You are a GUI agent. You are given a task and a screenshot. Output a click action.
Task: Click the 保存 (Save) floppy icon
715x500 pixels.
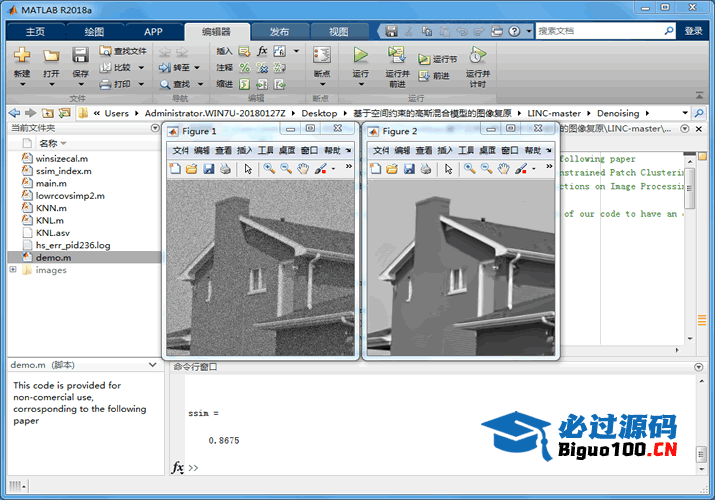coord(80,55)
